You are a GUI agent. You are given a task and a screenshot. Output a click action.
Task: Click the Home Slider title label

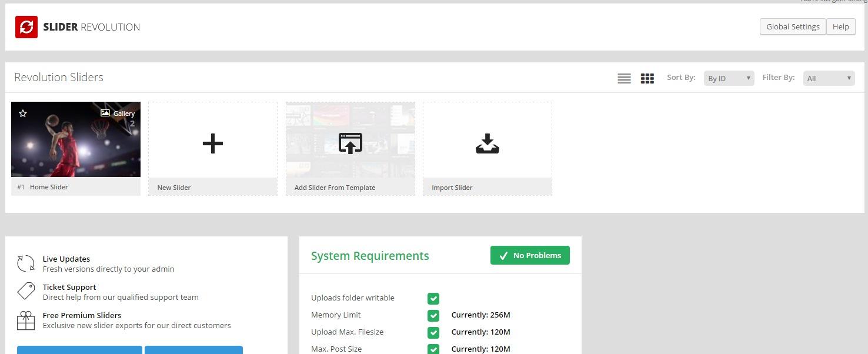pos(49,187)
